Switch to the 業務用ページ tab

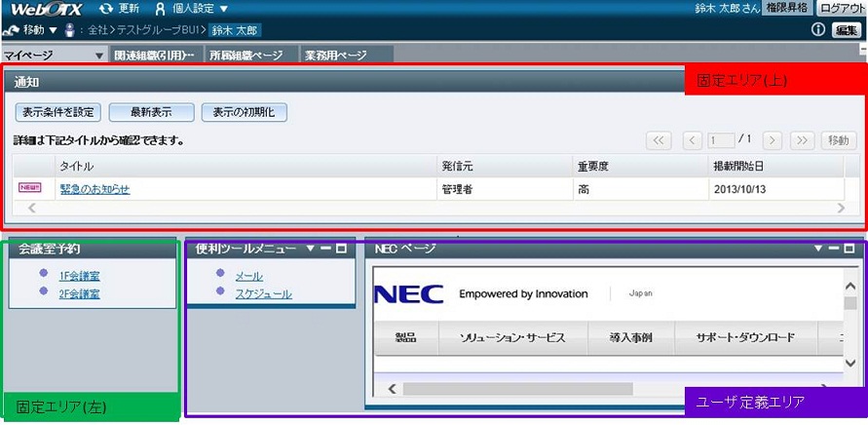tap(335, 56)
